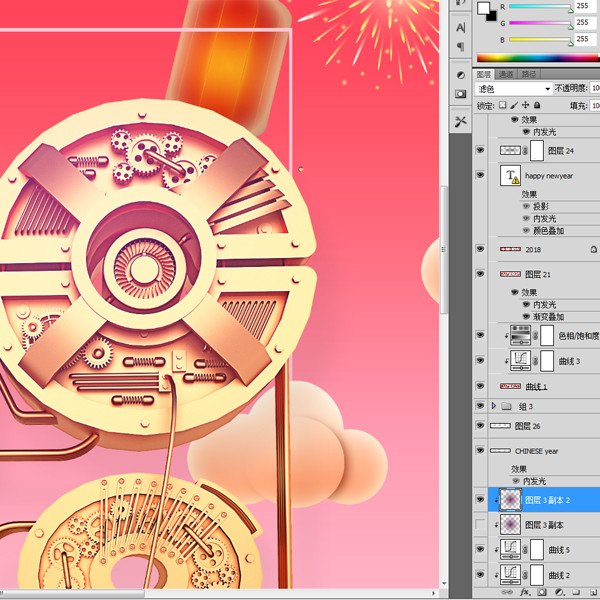
Task: Hide the happy newyear layer
Action: point(480,175)
